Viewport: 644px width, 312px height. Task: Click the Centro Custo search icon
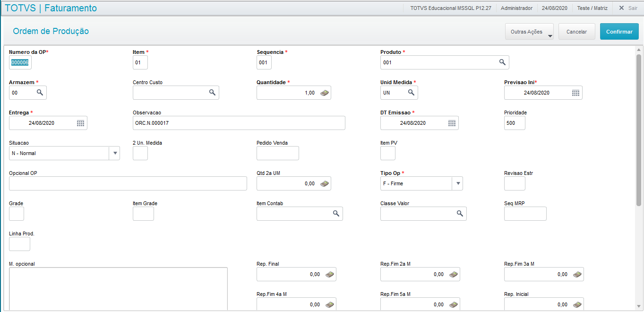tap(212, 93)
